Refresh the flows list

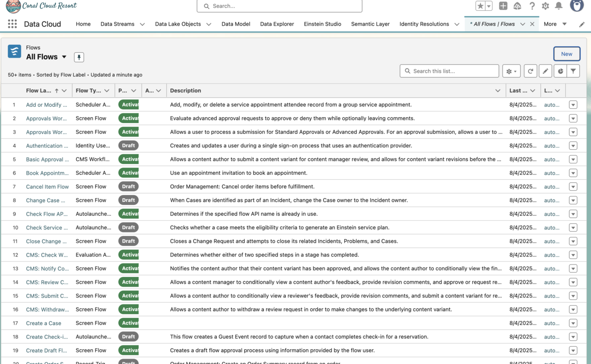tap(530, 71)
